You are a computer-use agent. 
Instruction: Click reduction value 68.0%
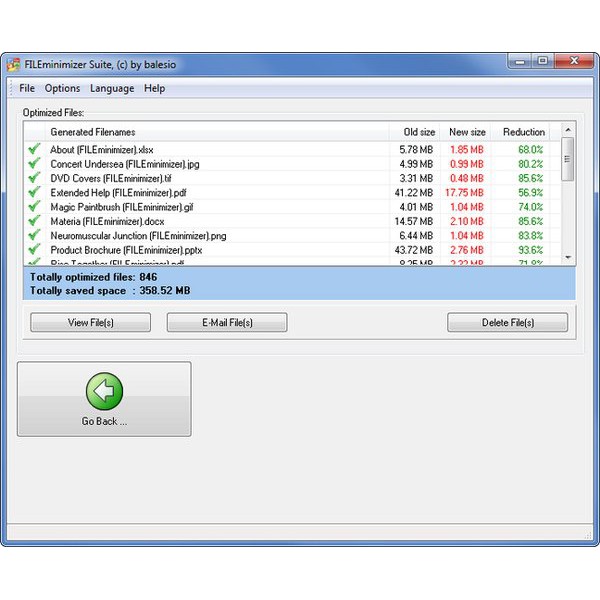(531, 150)
